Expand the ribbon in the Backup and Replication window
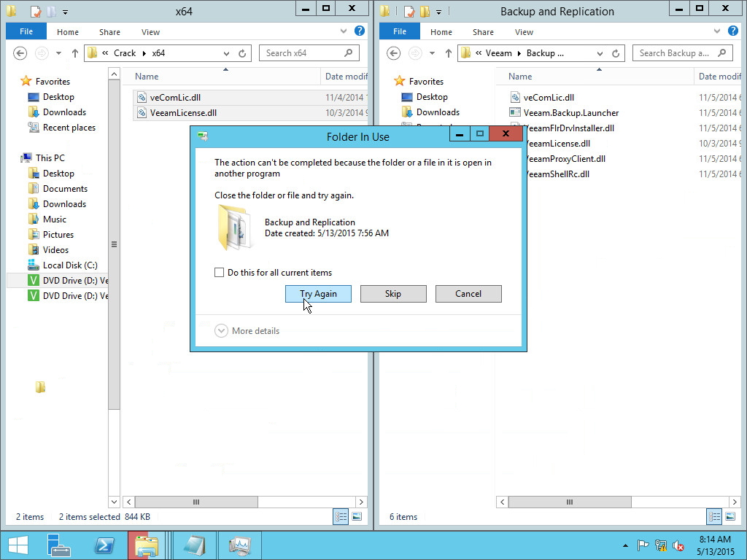Screen dimensions: 747x560 (x=717, y=31)
